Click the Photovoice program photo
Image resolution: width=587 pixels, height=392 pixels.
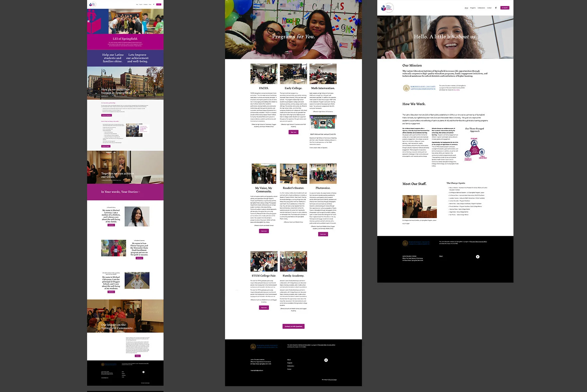tap(323, 174)
